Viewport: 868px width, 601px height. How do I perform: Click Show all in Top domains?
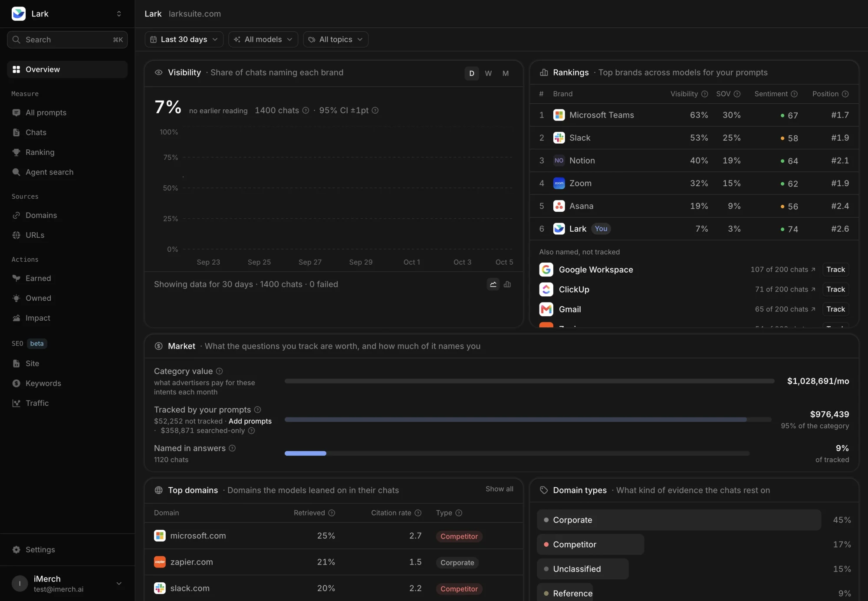(x=499, y=489)
